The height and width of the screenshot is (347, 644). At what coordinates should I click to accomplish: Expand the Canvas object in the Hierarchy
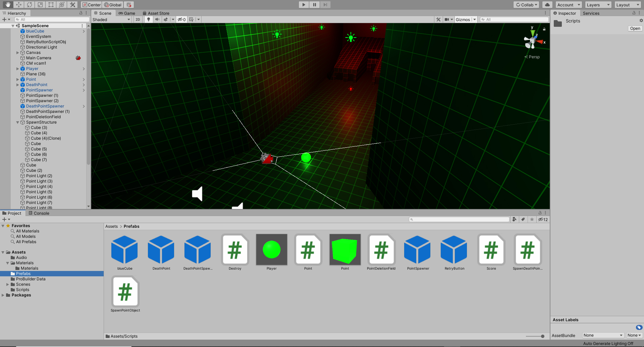(x=18, y=53)
